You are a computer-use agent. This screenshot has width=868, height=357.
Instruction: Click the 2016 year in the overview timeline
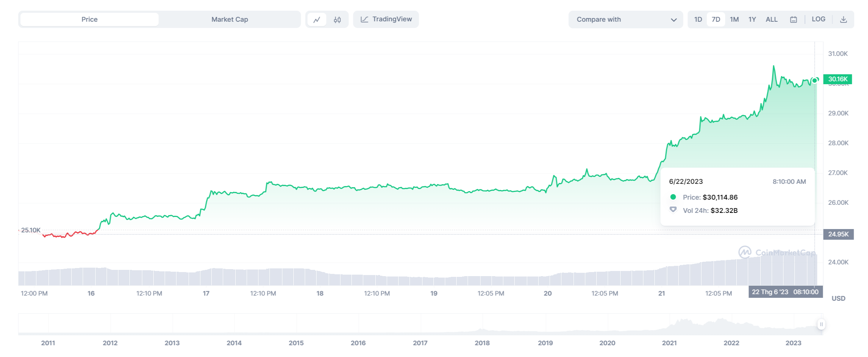[x=358, y=343]
